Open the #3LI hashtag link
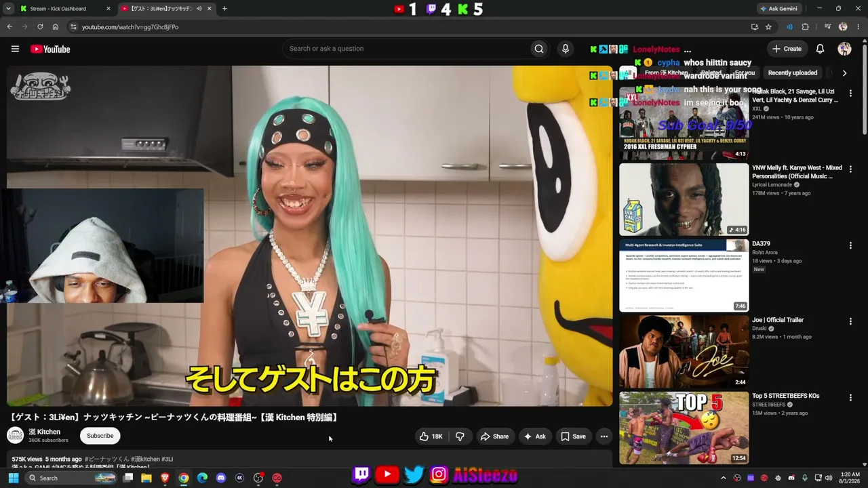The height and width of the screenshot is (488, 868). point(167,459)
